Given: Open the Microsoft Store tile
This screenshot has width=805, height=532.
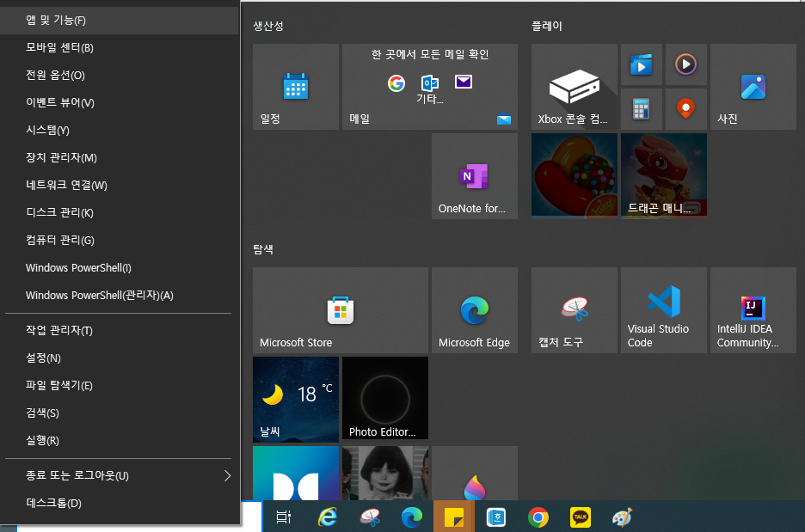Looking at the screenshot, I should (x=341, y=310).
